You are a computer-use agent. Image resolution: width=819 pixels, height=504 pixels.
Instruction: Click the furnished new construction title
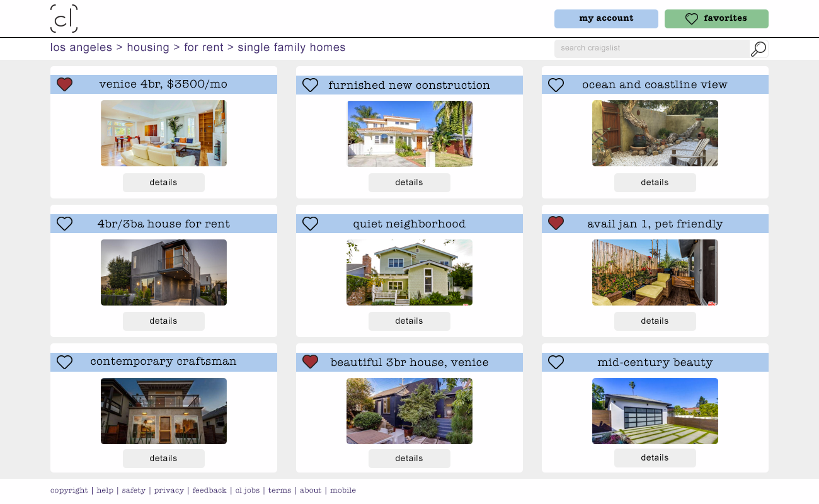(x=409, y=85)
